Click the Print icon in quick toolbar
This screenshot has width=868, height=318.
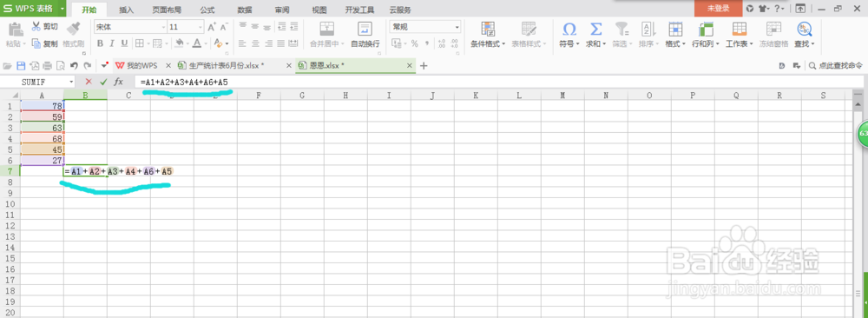tap(47, 65)
